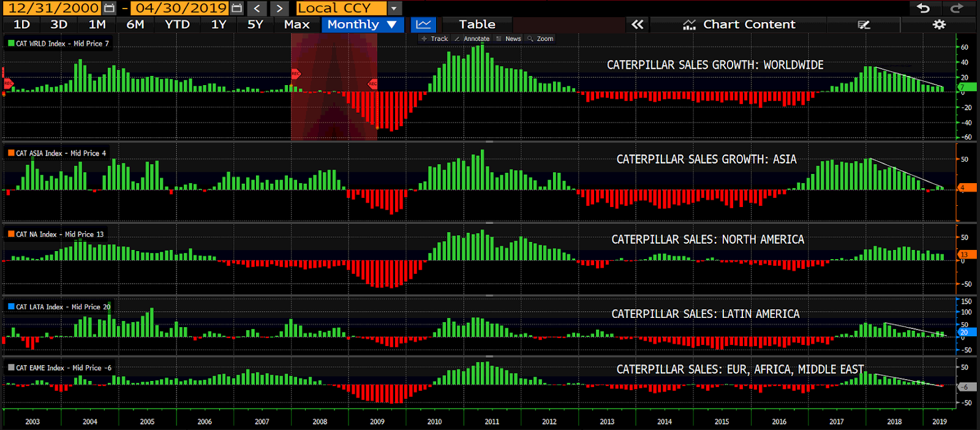Image resolution: width=980 pixels, height=430 pixels.
Task: Select CAT WRLD Index - Mid Price legend
Action: point(62,43)
